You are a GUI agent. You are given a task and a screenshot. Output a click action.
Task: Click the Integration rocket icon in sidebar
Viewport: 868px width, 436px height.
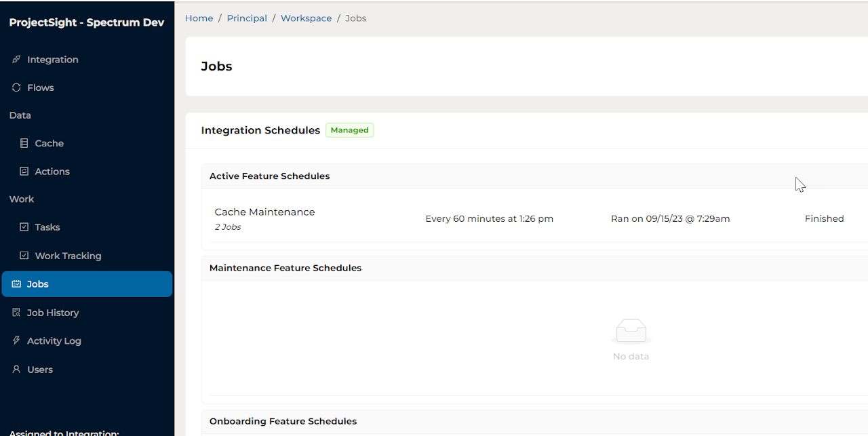(16, 60)
